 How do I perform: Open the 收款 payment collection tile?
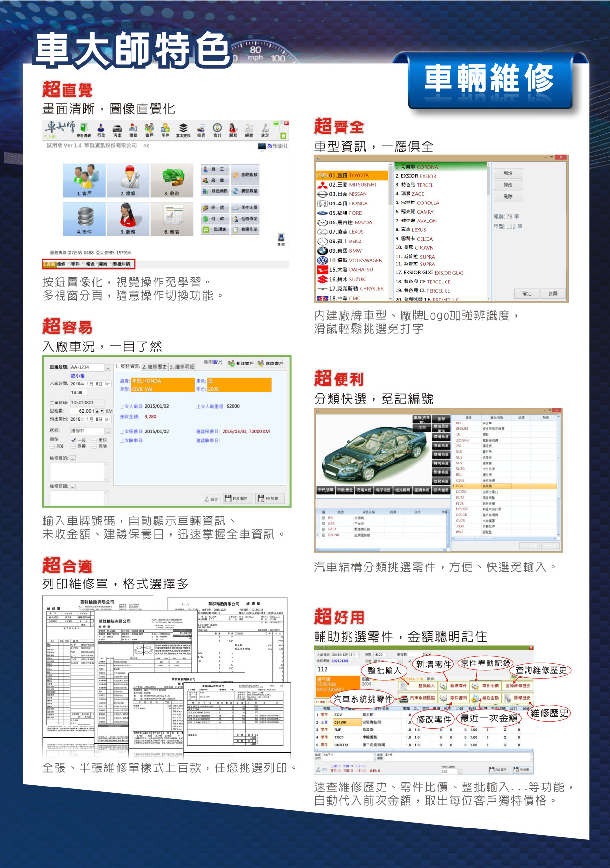(171, 180)
